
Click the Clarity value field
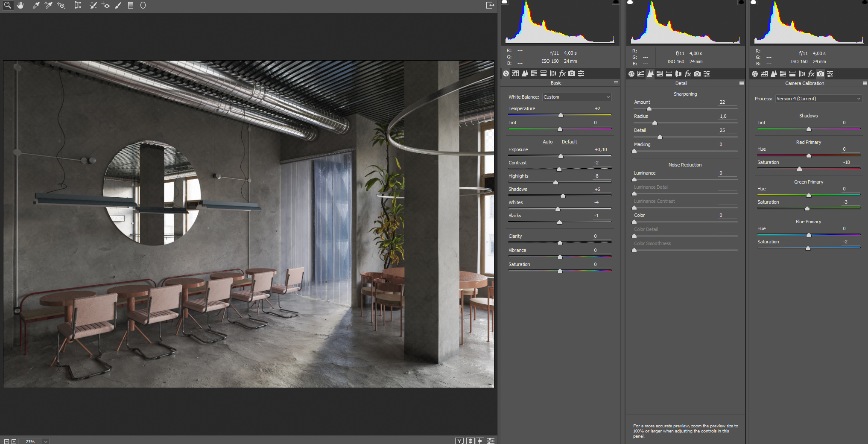coord(602,236)
